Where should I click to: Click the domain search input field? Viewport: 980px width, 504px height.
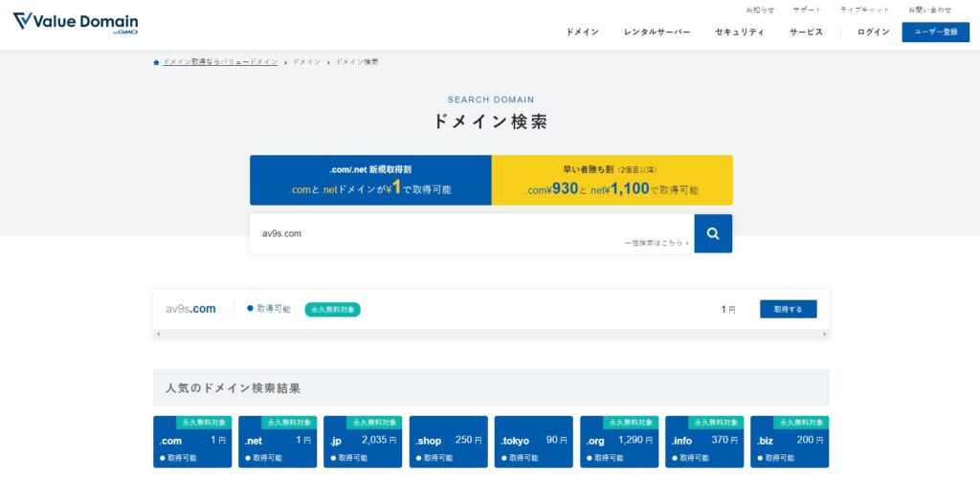[472, 233]
